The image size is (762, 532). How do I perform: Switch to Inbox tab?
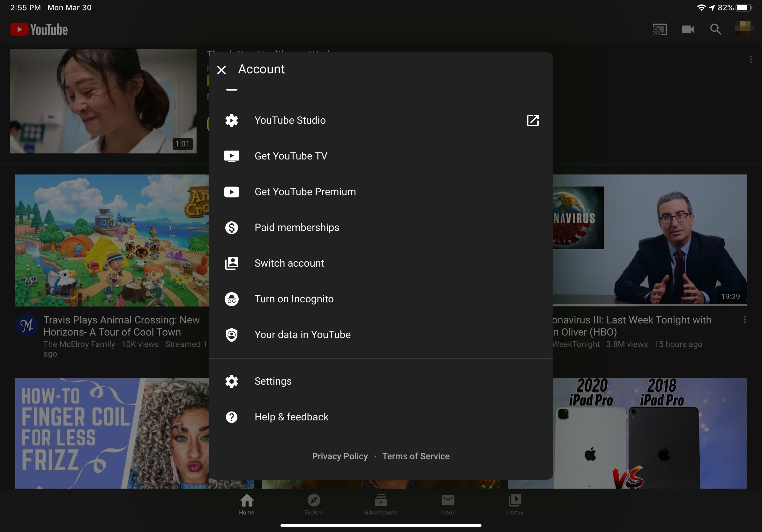(x=448, y=505)
